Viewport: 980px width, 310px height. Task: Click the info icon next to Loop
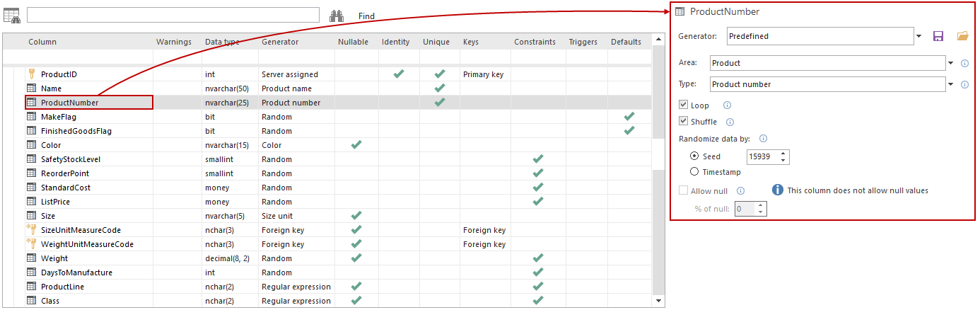point(727,105)
